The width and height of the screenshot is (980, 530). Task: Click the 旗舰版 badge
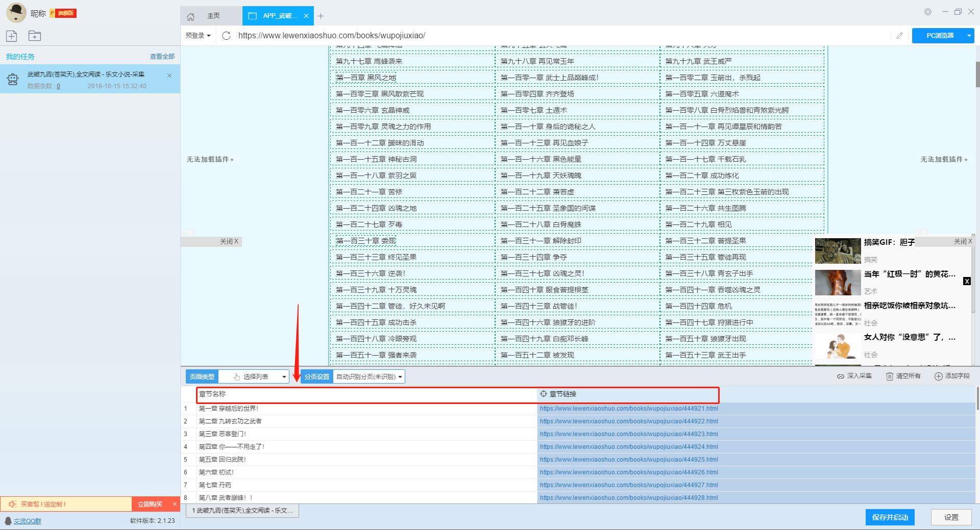63,13
